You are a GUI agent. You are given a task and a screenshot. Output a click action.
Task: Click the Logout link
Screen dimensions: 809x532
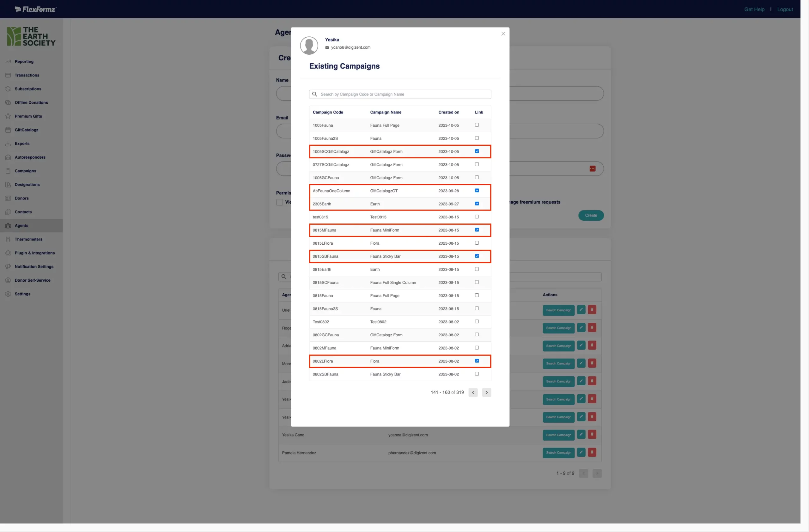pos(785,9)
